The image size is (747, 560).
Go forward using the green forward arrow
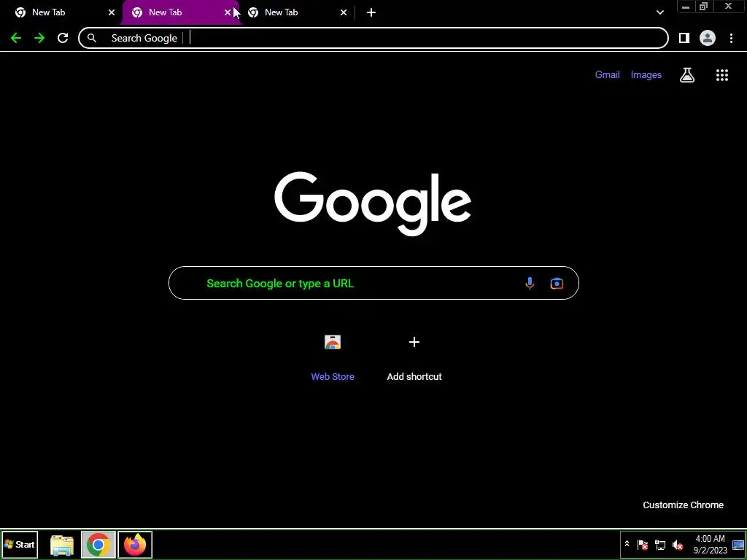tap(39, 38)
